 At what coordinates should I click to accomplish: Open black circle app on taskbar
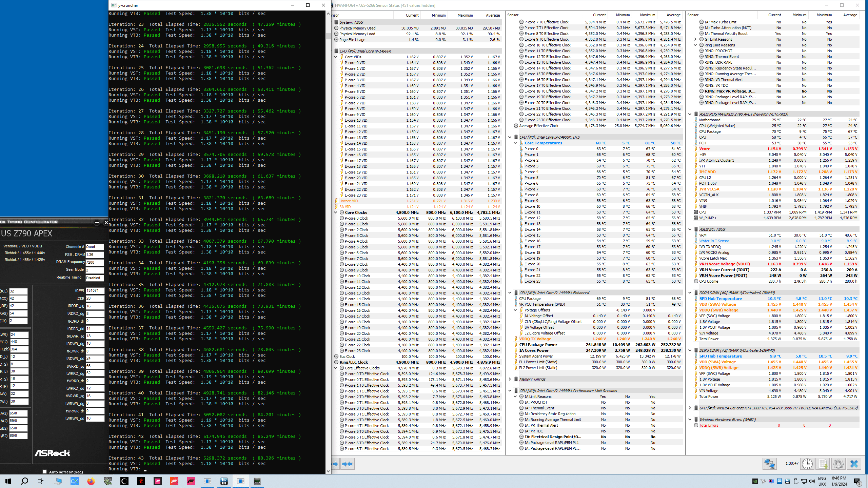[x=124, y=481]
